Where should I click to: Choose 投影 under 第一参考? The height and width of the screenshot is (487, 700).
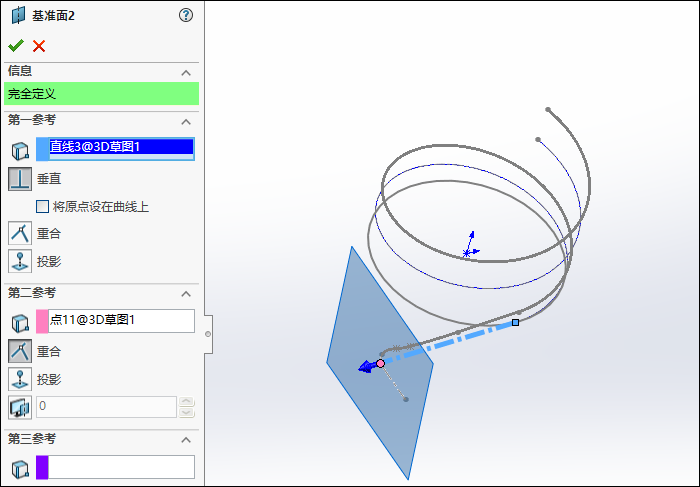click(x=20, y=261)
